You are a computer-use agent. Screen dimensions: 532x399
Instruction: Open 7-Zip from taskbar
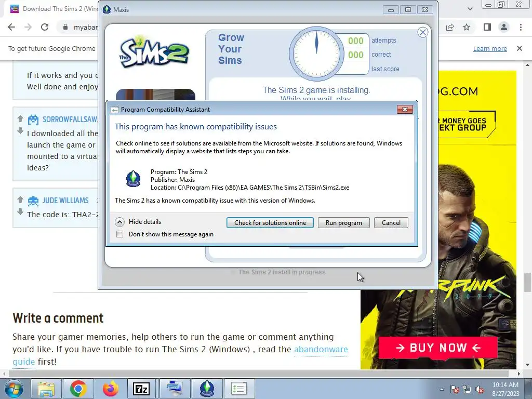[x=142, y=389]
